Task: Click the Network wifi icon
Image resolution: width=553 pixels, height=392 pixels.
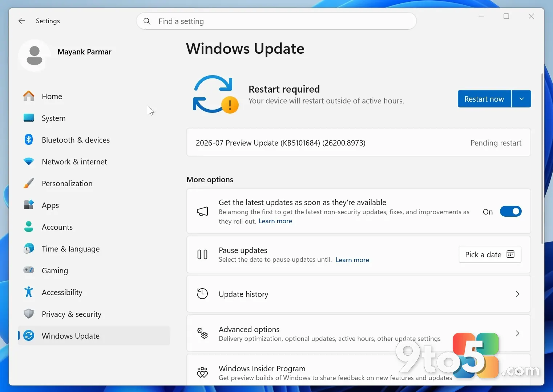Action: [29, 162]
